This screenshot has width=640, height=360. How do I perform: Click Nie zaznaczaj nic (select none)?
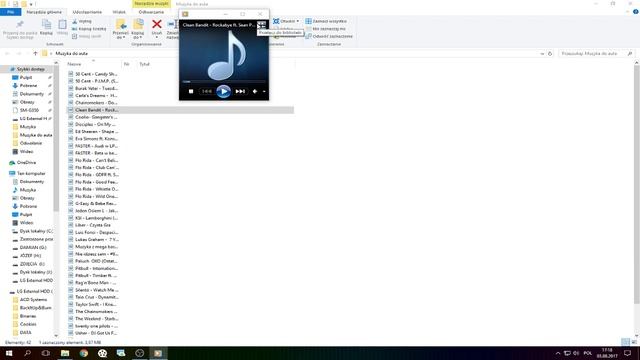[x=325, y=29]
